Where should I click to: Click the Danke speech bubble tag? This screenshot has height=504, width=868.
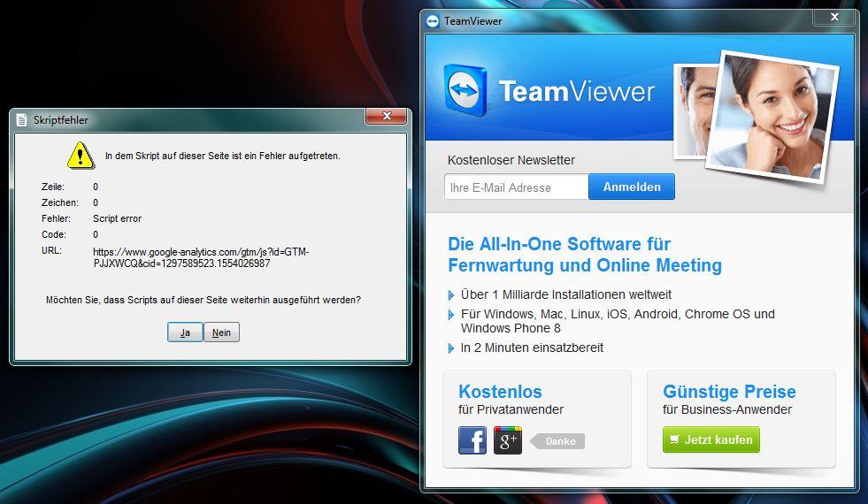[557, 441]
